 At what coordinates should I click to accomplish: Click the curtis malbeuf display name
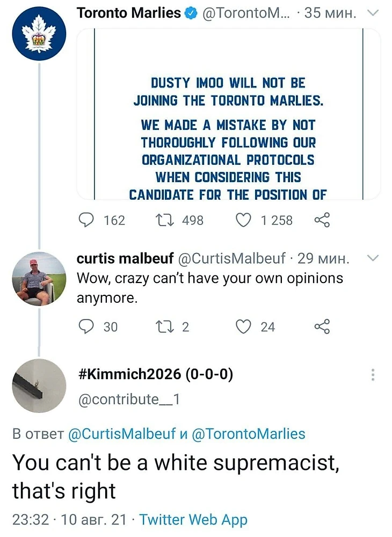[125, 258]
